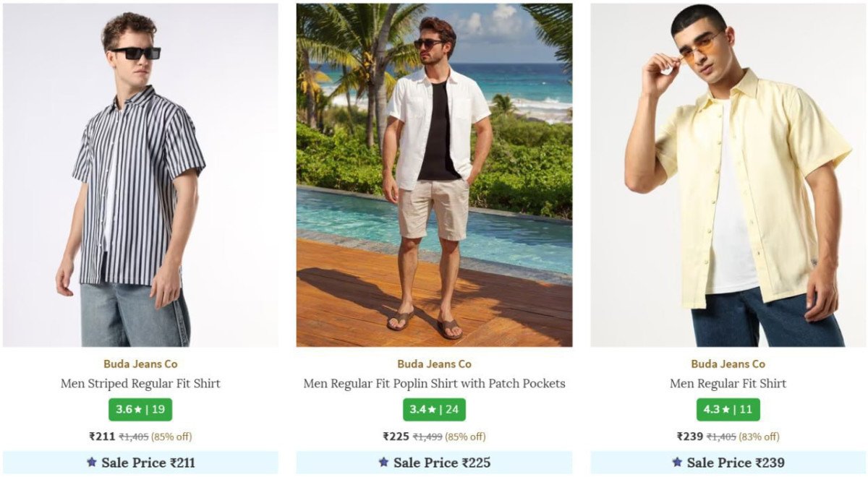Click the star icon beside Sale Price ₹239
Viewport: 868px width, 477px height.
click(677, 463)
